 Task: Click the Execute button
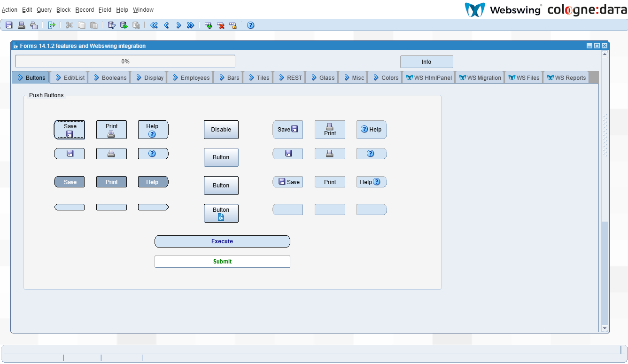tap(222, 241)
